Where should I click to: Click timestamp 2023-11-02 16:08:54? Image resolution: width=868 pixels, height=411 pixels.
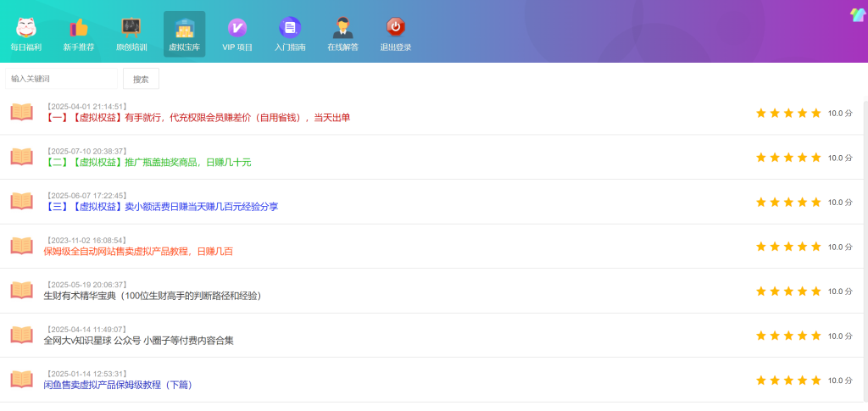(86, 240)
